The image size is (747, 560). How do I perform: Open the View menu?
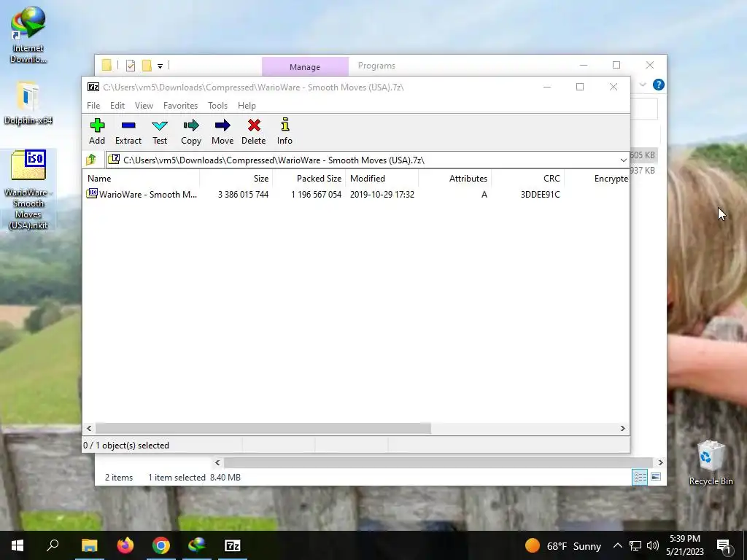[144, 106]
